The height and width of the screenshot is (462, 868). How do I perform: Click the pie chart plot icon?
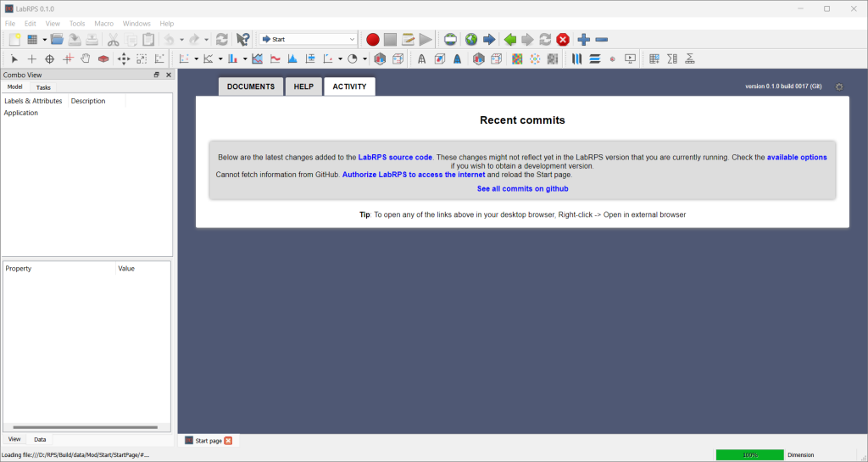tap(353, 59)
